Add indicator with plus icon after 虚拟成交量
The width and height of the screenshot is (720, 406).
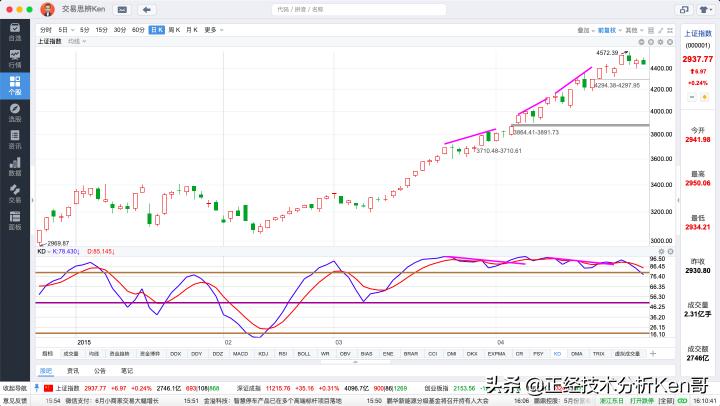653,353
